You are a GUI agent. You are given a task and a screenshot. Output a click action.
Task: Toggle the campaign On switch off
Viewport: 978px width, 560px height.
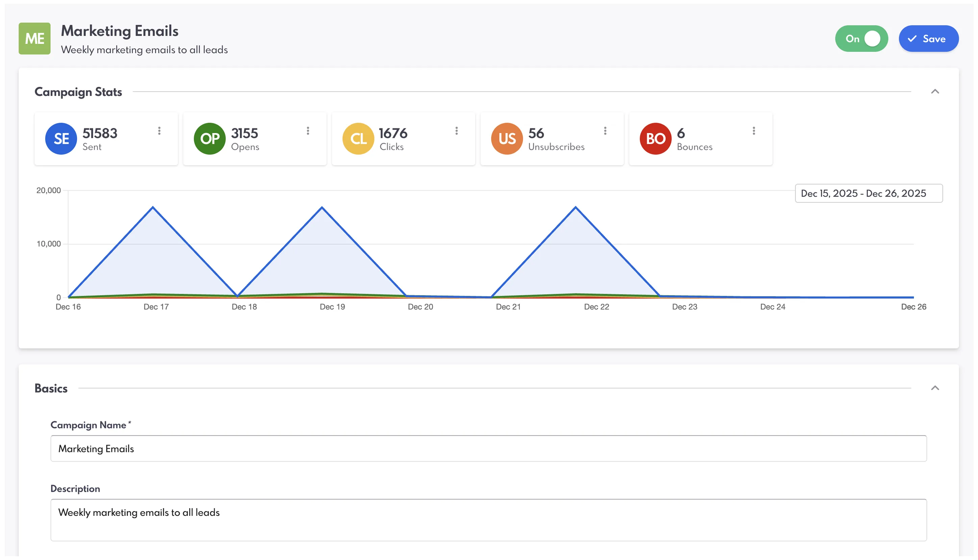click(861, 39)
